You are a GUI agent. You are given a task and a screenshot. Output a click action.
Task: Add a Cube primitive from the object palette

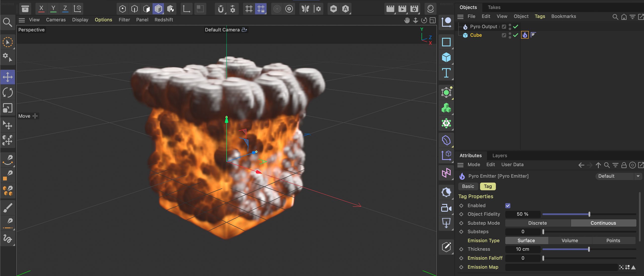pos(446,57)
